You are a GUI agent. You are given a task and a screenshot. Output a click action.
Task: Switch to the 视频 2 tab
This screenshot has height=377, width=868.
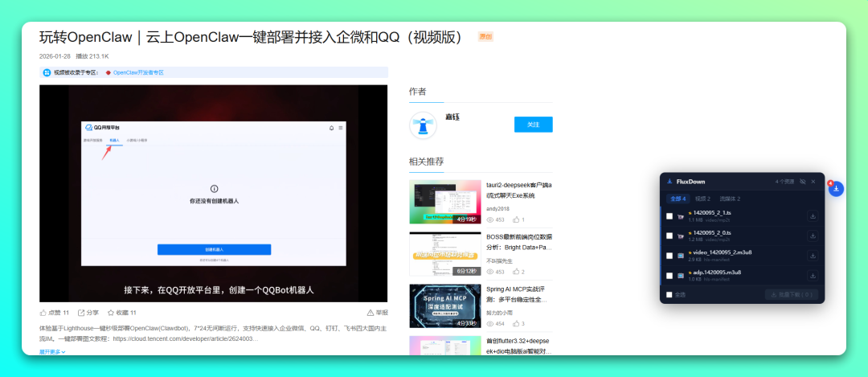pyautogui.click(x=702, y=199)
